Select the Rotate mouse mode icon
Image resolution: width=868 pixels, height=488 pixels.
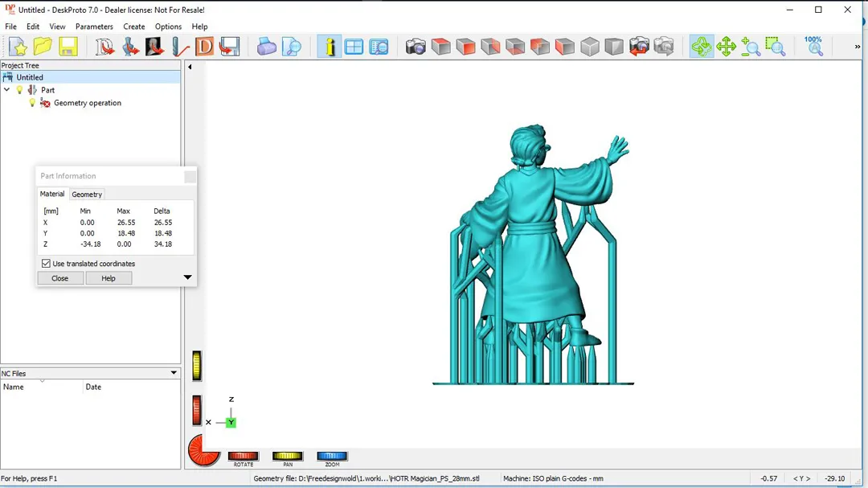[x=701, y=47]
